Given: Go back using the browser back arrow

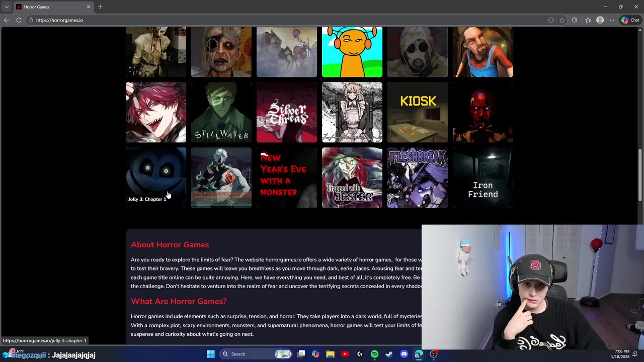Looking at the screenshot, I should coord(7,20).
